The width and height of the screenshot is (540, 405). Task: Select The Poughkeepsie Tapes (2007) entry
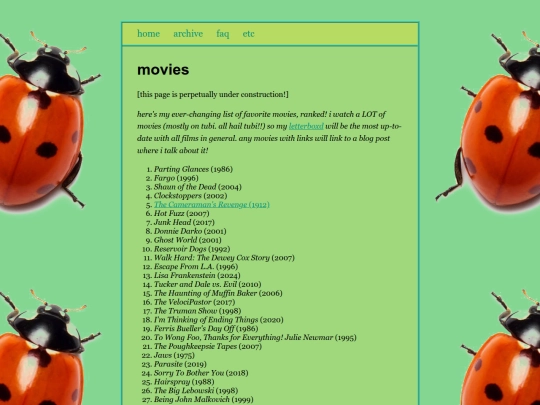pos(208,346)
